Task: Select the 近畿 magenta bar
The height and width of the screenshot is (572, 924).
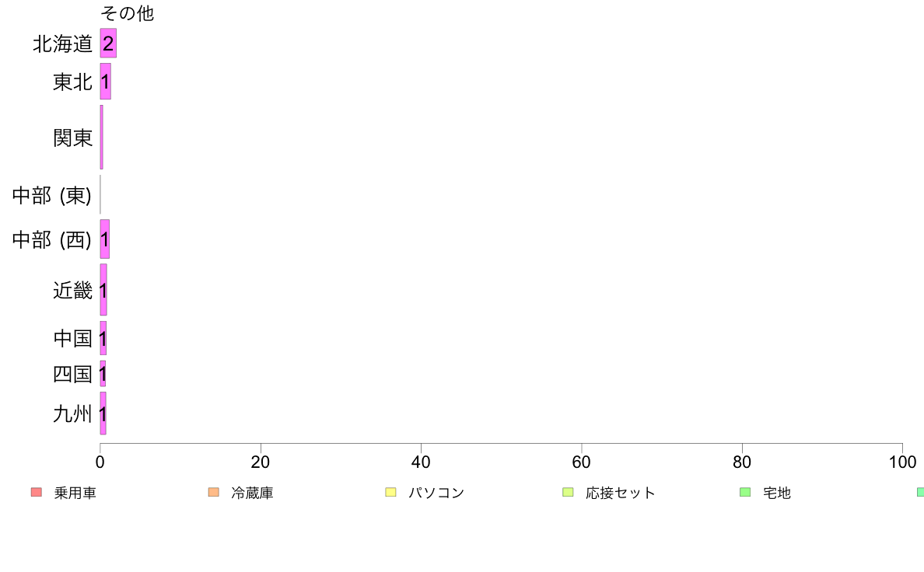Action: [103, 290]
